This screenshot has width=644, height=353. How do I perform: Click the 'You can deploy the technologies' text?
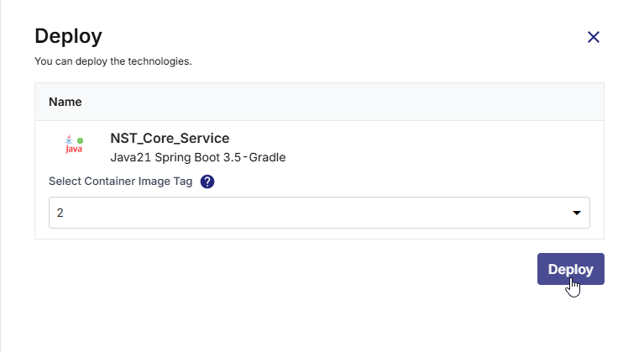[x=113, y=61]
